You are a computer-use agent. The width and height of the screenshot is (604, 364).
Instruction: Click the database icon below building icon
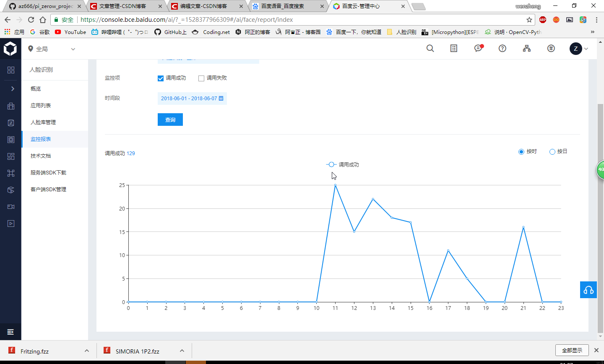pos(11,123)
